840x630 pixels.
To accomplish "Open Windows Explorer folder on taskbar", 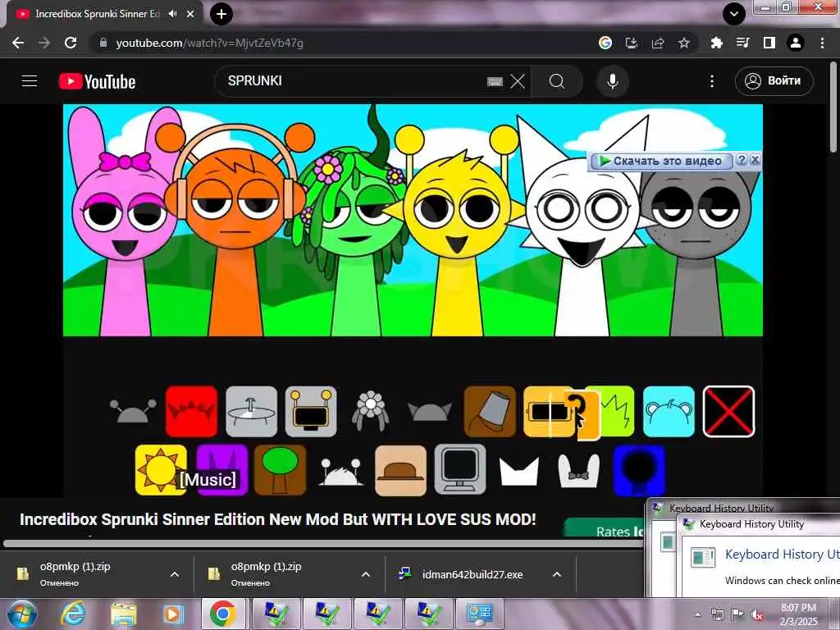I will (x=124, y=614).
